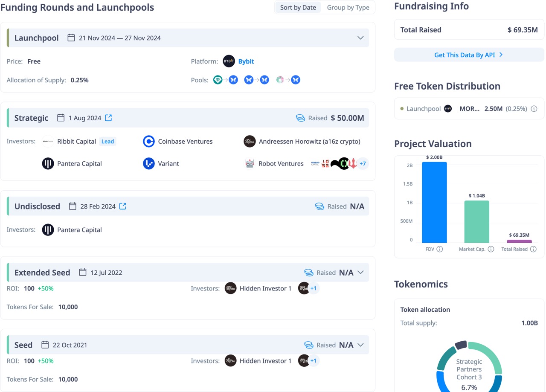
Task: Expand the Extended Seed round chevron
Action: tap(360, 273)
